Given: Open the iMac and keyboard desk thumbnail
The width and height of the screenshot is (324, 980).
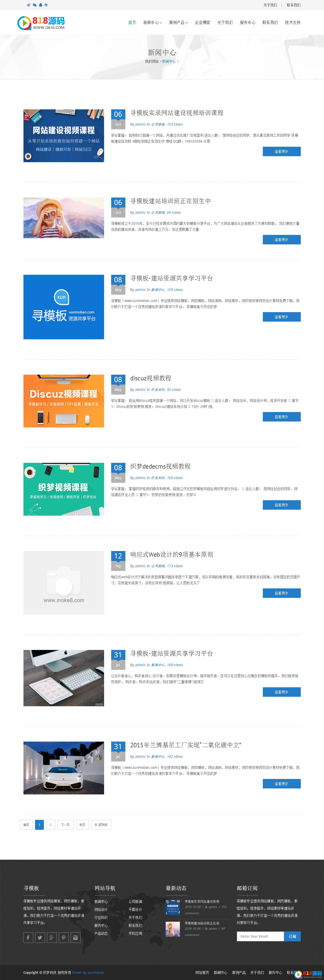Looking at the screenshot, I should (x=64, y=678).
